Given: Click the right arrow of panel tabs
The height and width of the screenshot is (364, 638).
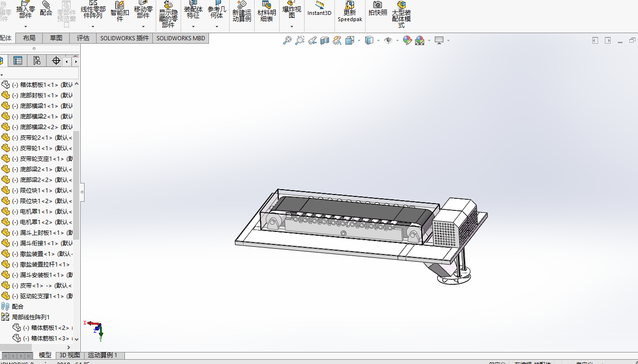Looking at the screenshot, I should [75, 61].
